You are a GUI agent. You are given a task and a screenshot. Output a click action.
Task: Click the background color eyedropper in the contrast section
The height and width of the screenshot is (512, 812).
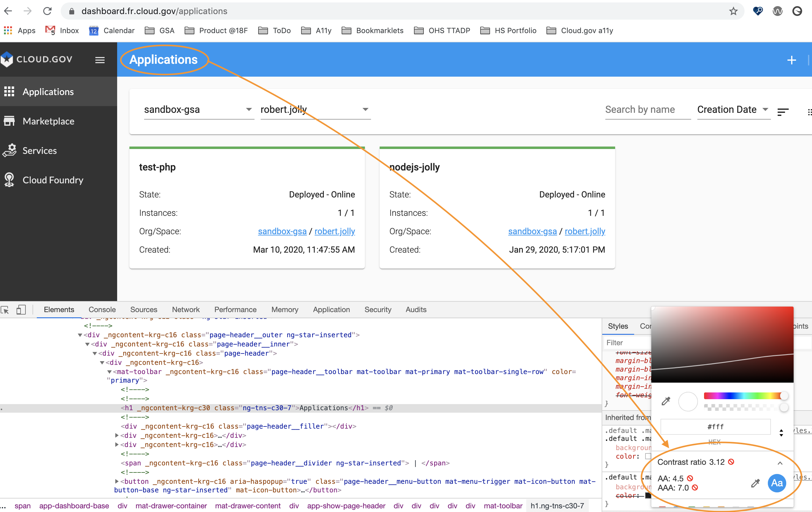[x=755, y=483]
